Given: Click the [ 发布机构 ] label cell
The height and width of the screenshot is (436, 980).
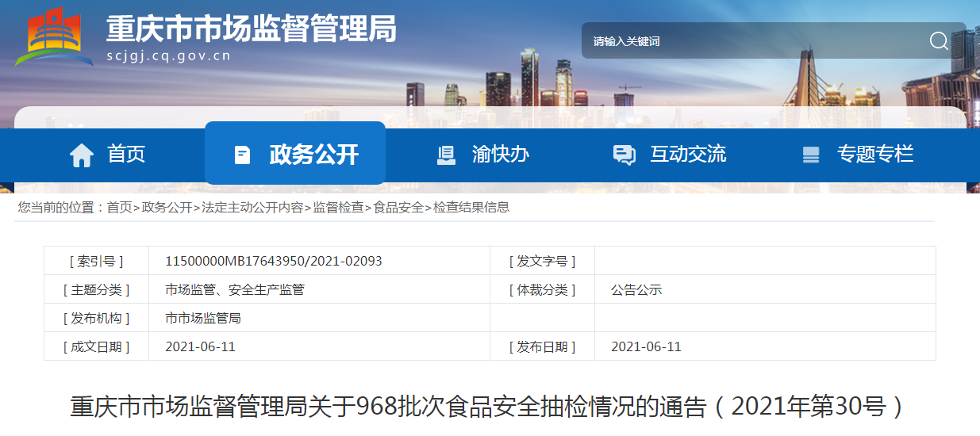Looking at the screenshot, I should 96,318.
